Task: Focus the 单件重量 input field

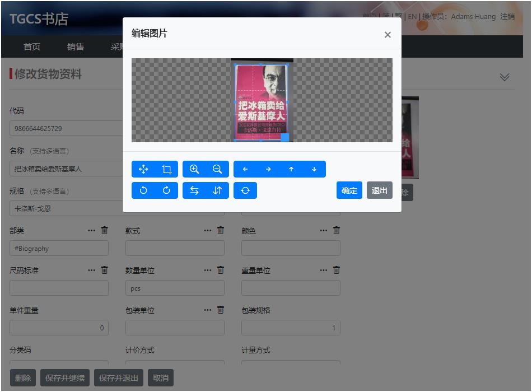Action: pos(59,328)
